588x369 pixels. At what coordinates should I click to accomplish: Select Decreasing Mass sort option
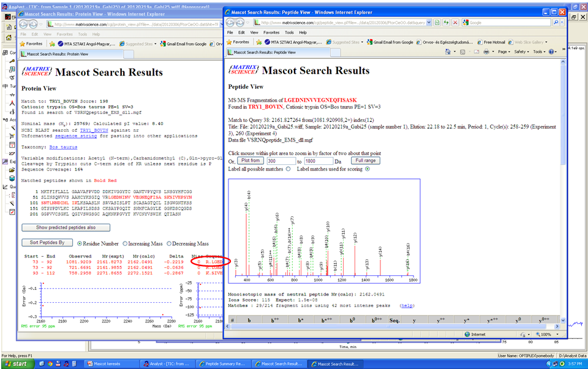[169, 243]
